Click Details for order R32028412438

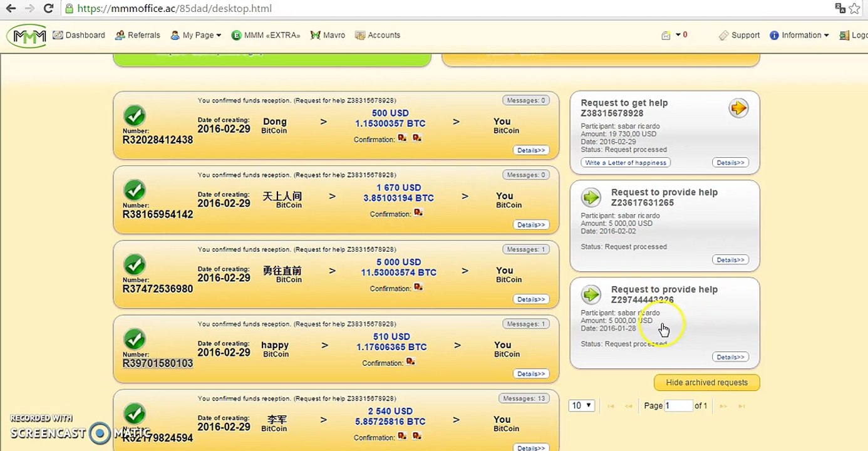(x=531, y=150)
